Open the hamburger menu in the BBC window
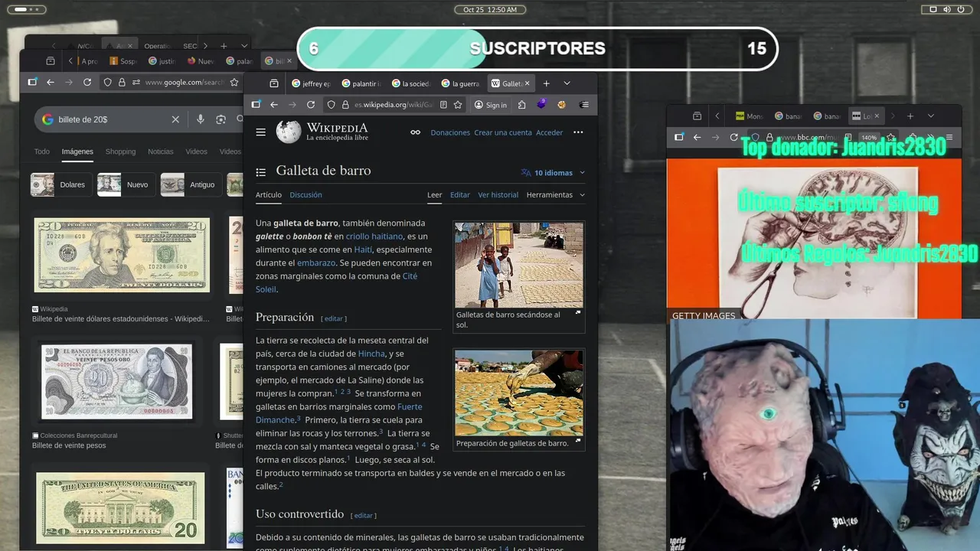 [949, 137]
